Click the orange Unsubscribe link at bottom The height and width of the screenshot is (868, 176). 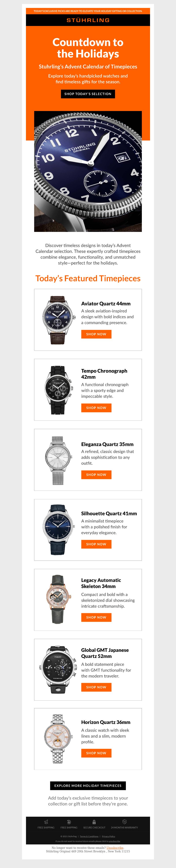pos(115,848)
